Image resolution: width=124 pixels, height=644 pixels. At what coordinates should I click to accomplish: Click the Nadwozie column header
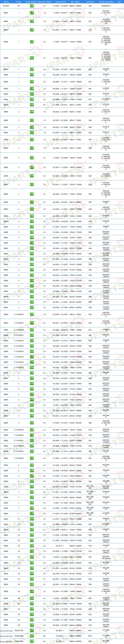pos(90,1)
